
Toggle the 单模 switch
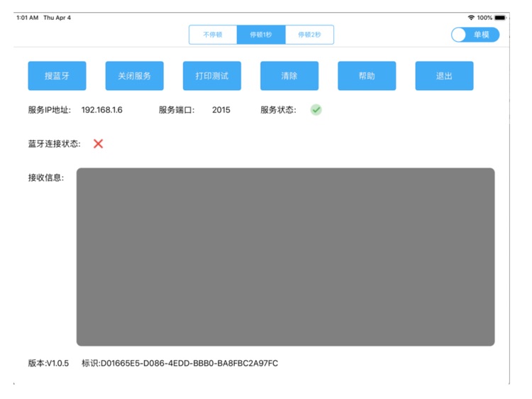pos(475,35)
